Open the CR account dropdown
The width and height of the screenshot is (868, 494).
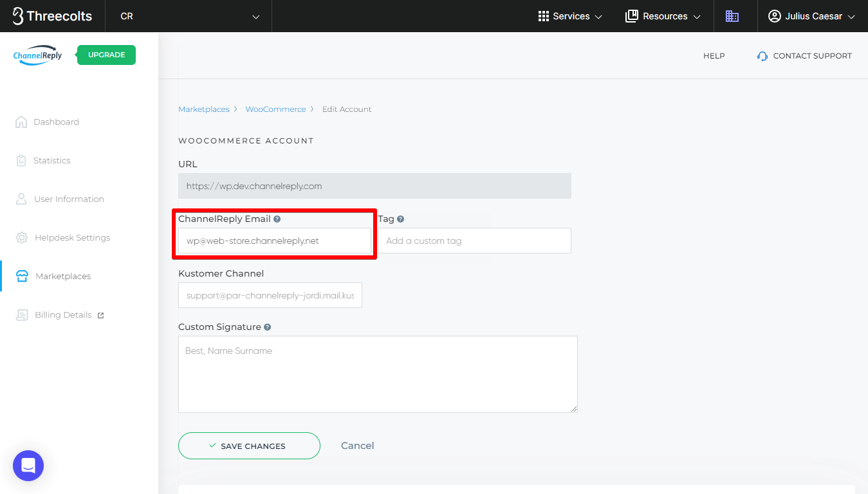[189, 16]
